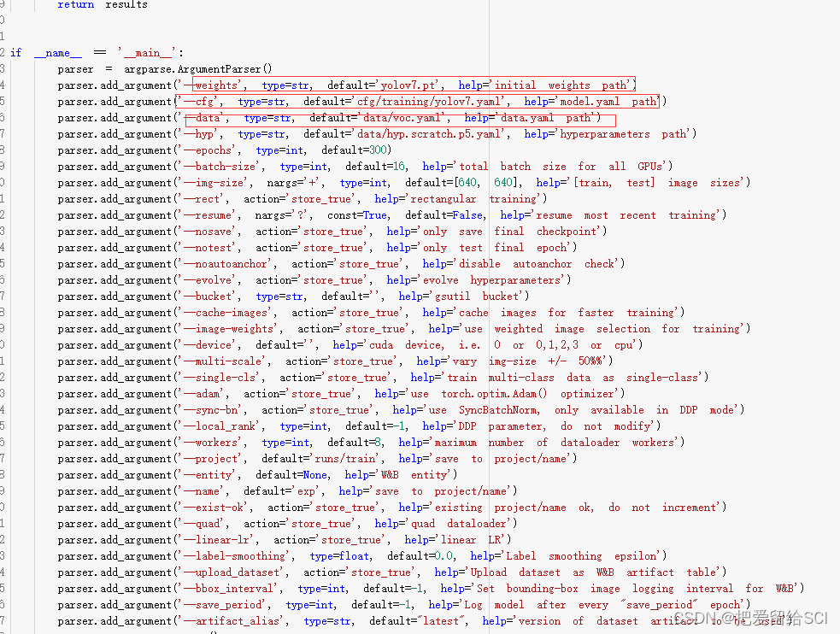Click the 'runs/train' default string

coord(347,459)
